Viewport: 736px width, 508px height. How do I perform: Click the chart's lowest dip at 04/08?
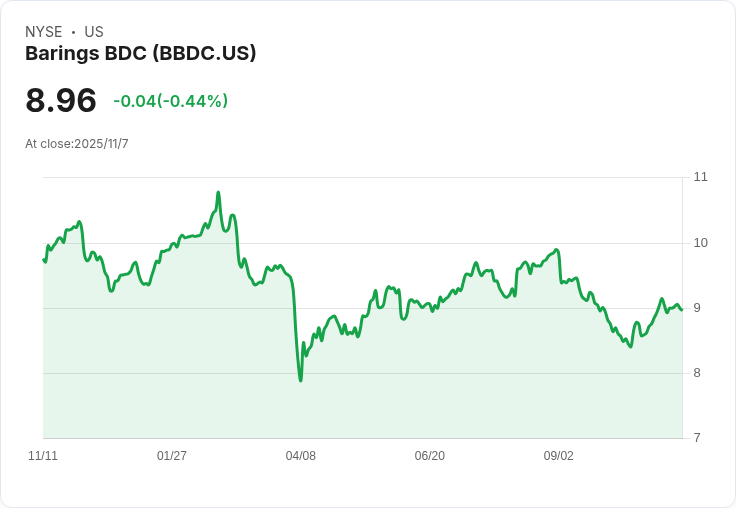[300, 380]
